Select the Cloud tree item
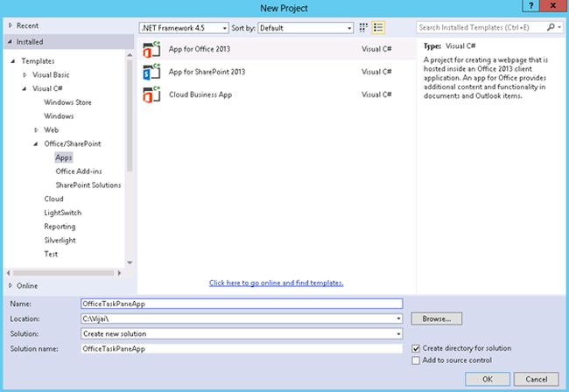Image resolution: width=569 pixels, height=392 pixels. click(53, 199)
